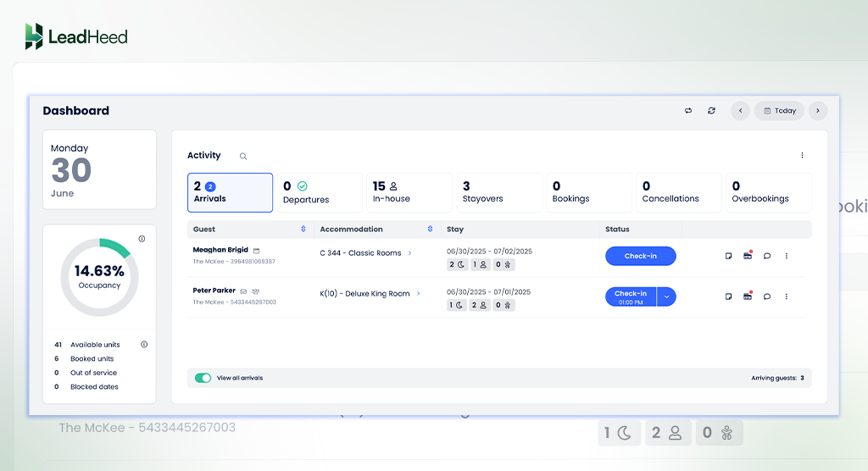
Task: Click the group icon beside Peter Parker
Action: point(256,291)
